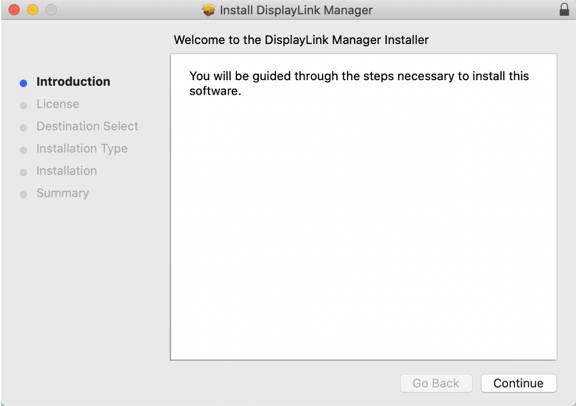
Task: Click the welcome message text area
Action: coord(363,207)
